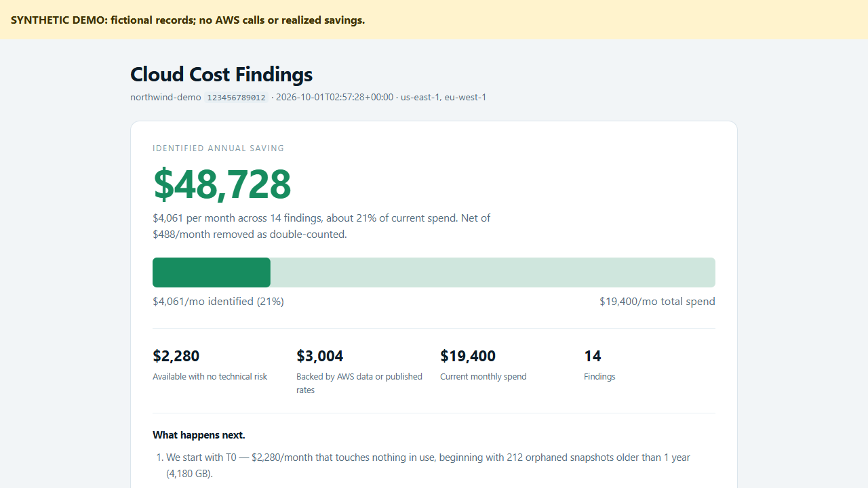Click the $19,400 current monthly spend value
The width and height of the screenshot is (868, 488).
pos(468,356)
